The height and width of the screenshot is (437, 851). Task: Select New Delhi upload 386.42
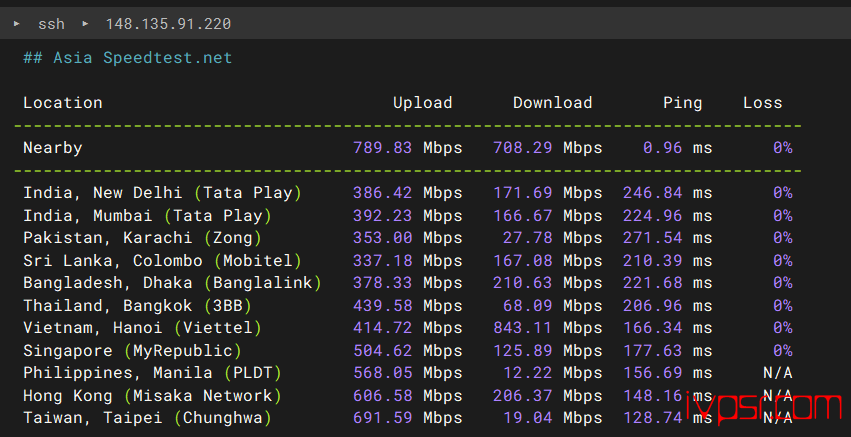coord(383,193)
